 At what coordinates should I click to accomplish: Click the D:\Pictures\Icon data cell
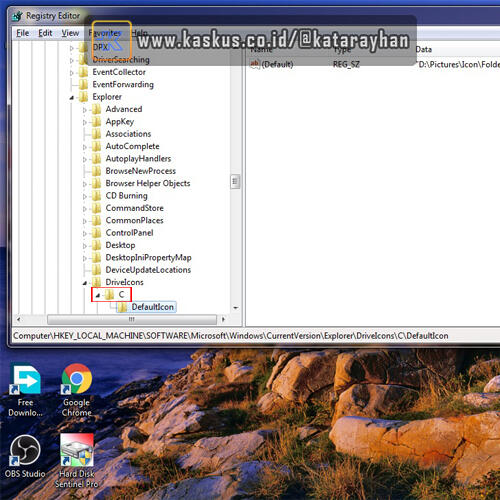458,64
